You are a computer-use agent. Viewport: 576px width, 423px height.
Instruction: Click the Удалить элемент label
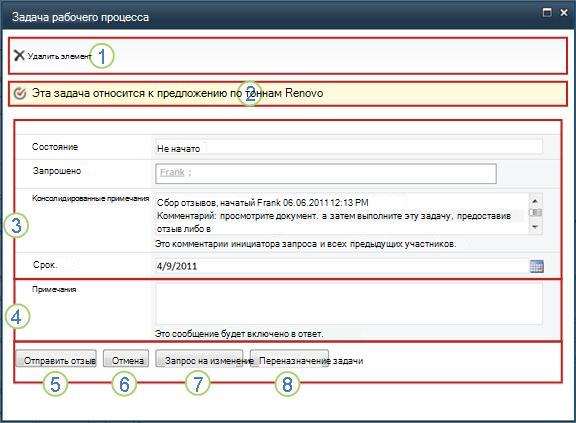click(59, 56)
